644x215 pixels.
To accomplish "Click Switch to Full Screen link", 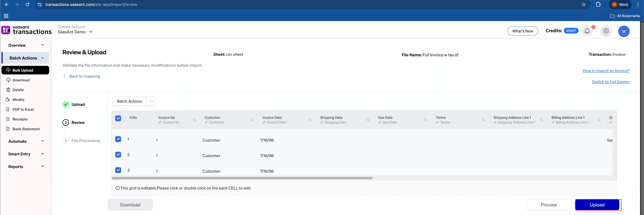I will click(611, 82).
